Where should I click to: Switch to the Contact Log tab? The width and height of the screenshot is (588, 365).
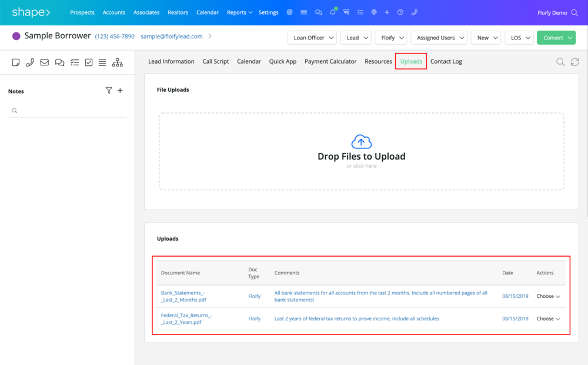point(446,61)
